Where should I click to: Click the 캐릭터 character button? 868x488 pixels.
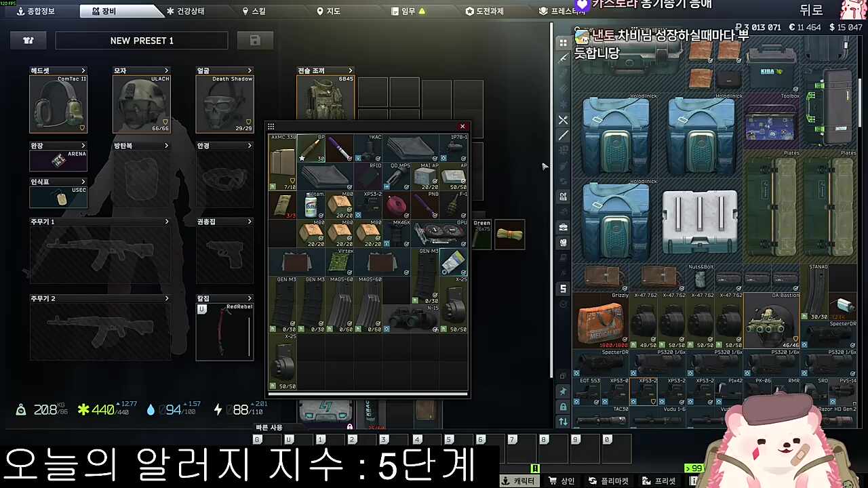519,481
